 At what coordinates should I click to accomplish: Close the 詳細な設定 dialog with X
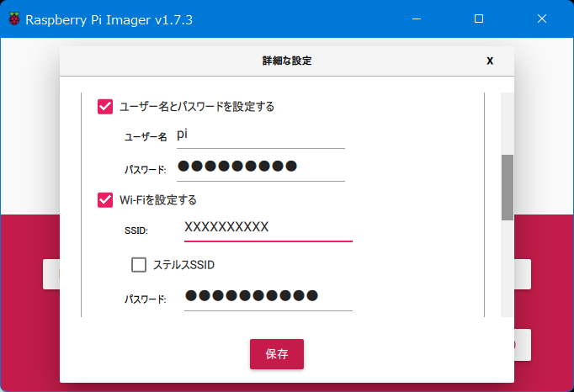point(490,61)
